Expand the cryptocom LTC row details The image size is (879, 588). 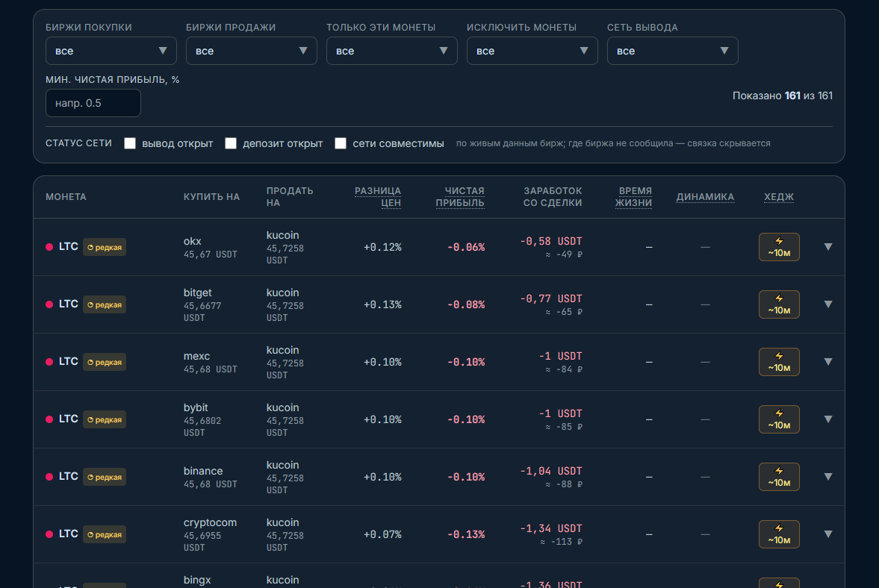828,534
